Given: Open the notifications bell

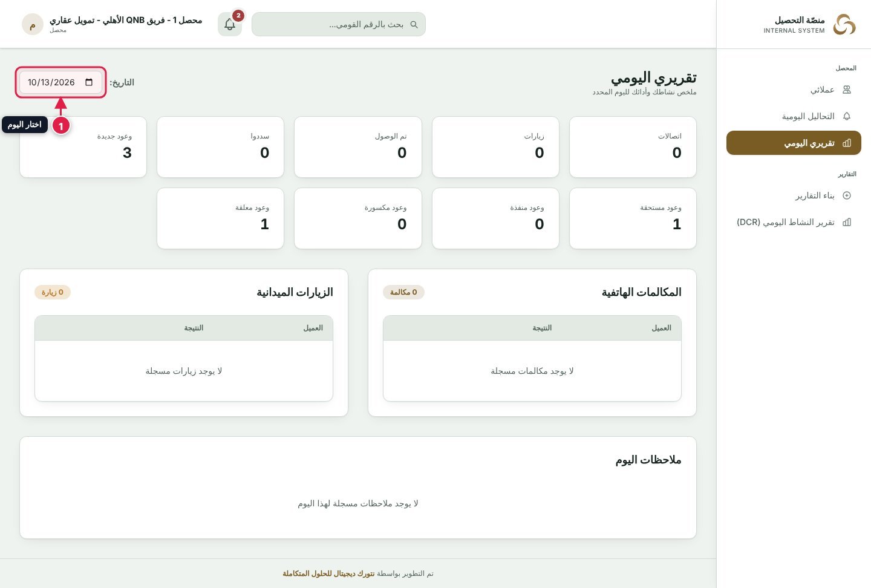Looking at the screenshot, I should click(x=230, y=24).
